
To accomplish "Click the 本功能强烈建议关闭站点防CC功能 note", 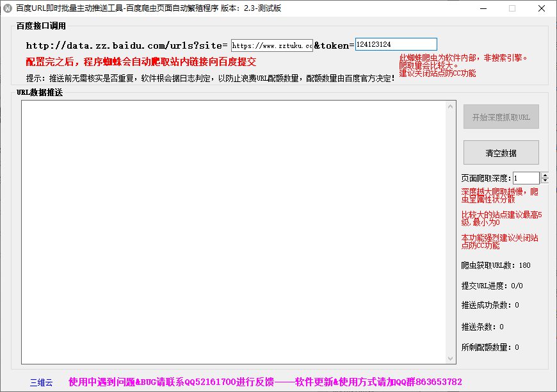I will 499,241.
